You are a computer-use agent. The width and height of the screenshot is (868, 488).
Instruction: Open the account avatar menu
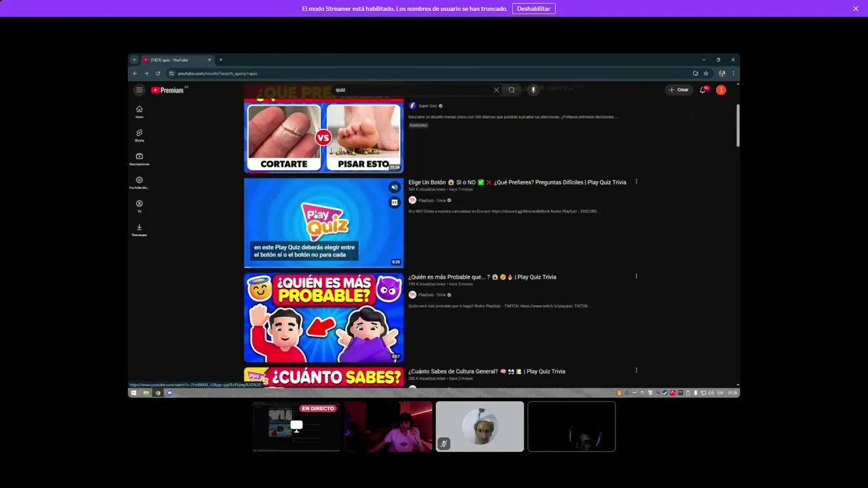coord(721,89)
